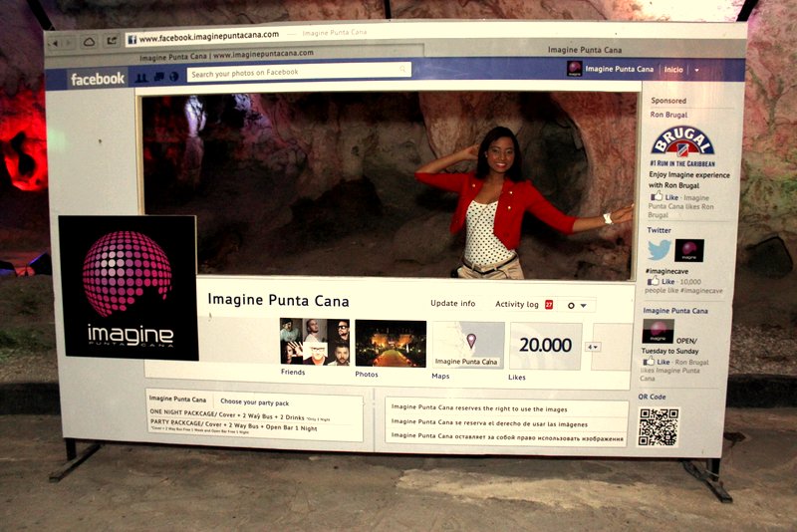Screen dimensions: 797x532
Task: Expand the '4' more-tiles dropdown
Action: point(593,347)
